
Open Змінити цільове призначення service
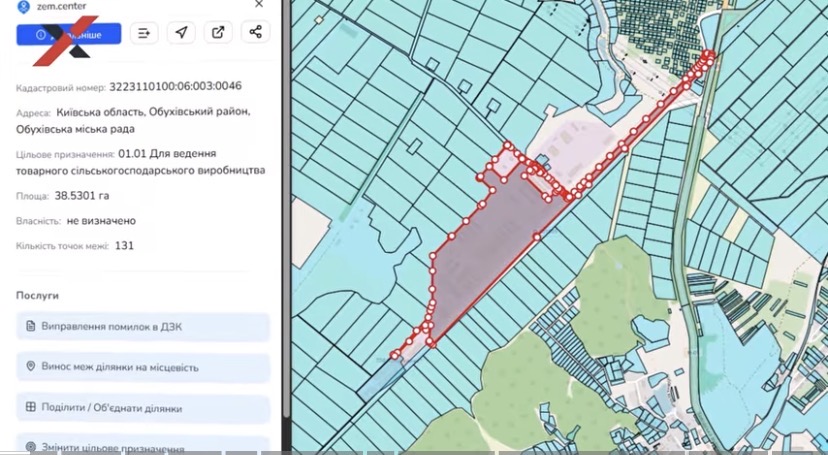coord(143,445)
